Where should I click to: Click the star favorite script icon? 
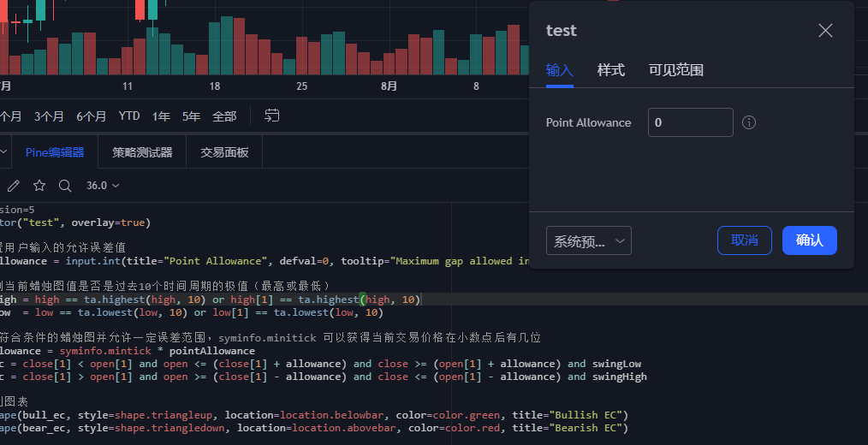pyautogui.click(x=39, y=186)
